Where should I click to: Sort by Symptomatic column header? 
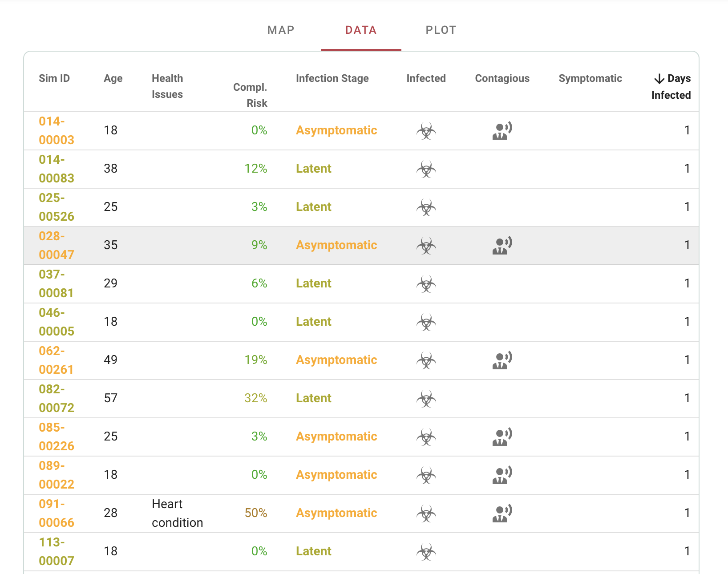[x=590, y=78]
